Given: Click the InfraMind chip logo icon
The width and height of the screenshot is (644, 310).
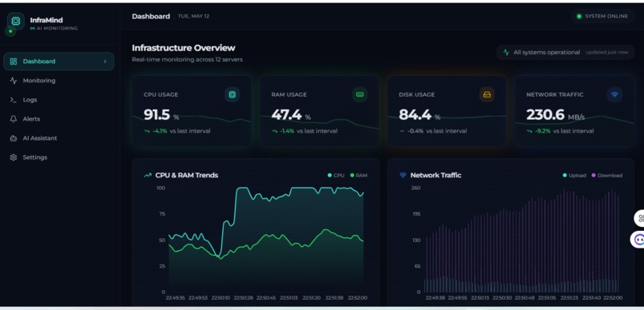Looking at the screenshot, I should 16,21.
